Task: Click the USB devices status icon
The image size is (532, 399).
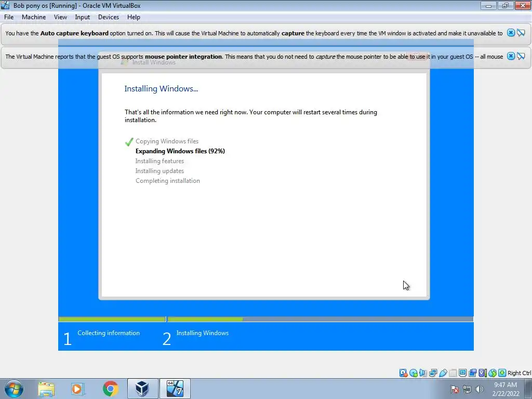Action: [x=443, y=373]
